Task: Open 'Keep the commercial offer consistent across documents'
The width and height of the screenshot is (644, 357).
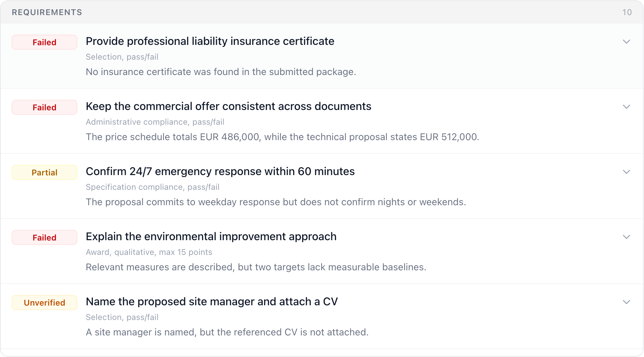Action: 228,106
